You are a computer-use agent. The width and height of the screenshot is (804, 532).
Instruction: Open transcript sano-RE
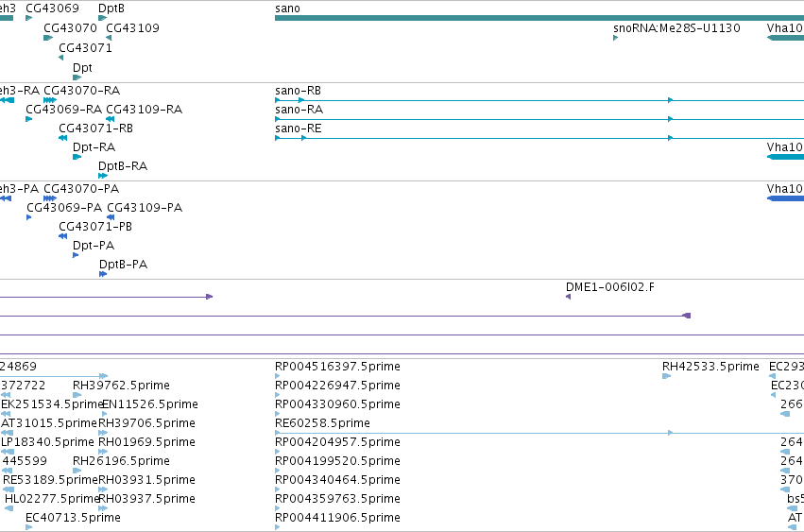(299, 129)
